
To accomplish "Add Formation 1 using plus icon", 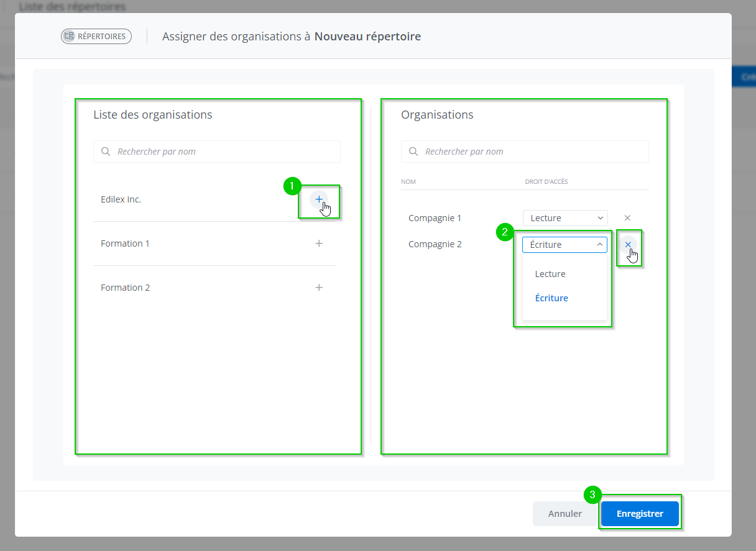I will click(319, 244).
